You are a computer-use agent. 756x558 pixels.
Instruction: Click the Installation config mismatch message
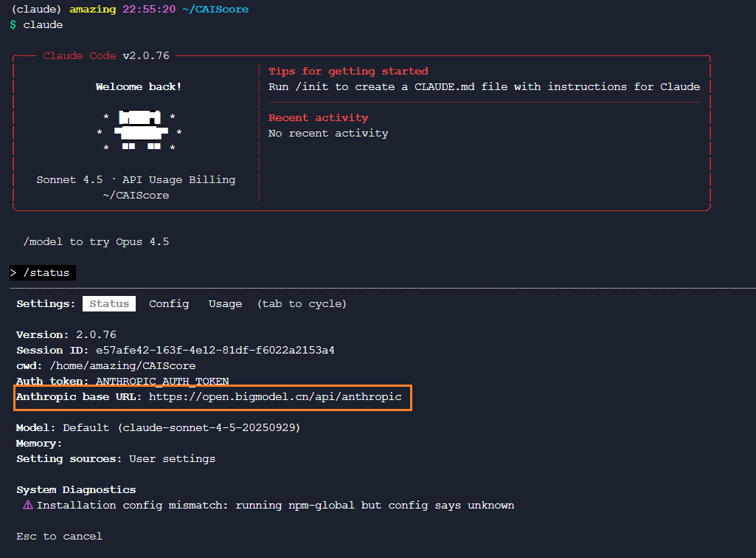click(x=275, y=505)
